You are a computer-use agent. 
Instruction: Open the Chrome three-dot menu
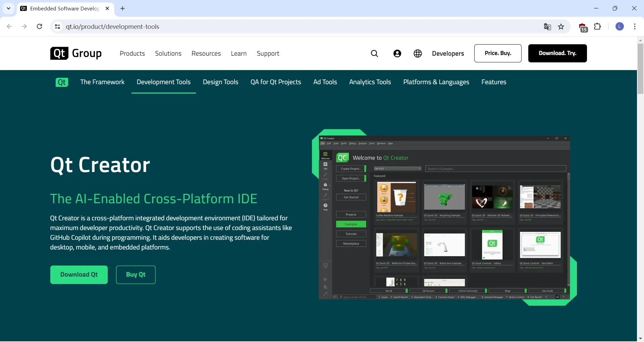635,26
